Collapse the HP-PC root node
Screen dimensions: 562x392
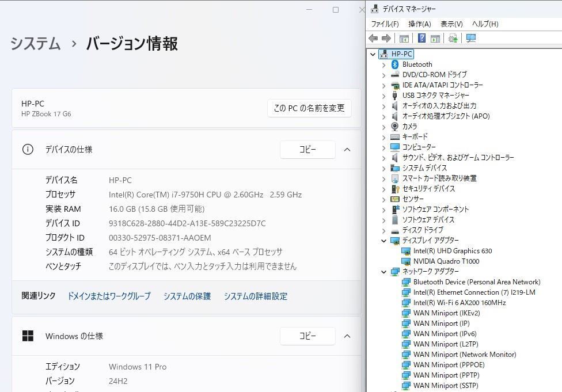[x=373, y=55]
